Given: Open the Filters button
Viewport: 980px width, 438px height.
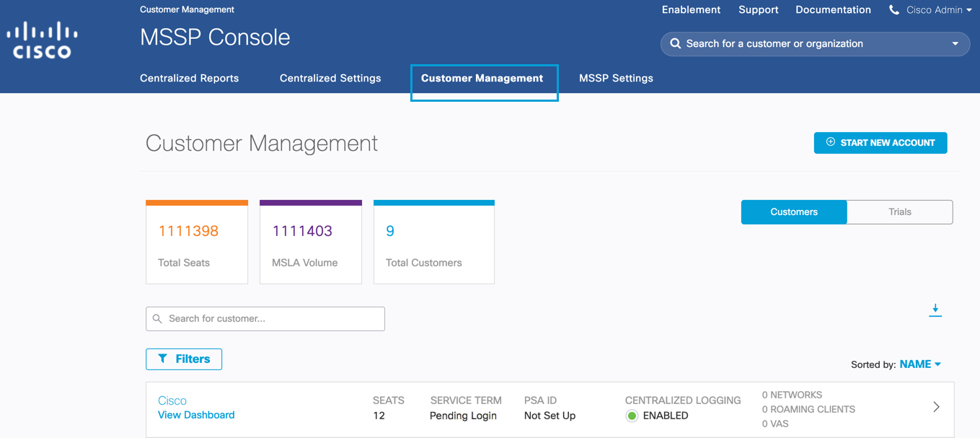Looking at the screenshot, I should (184, 359).
